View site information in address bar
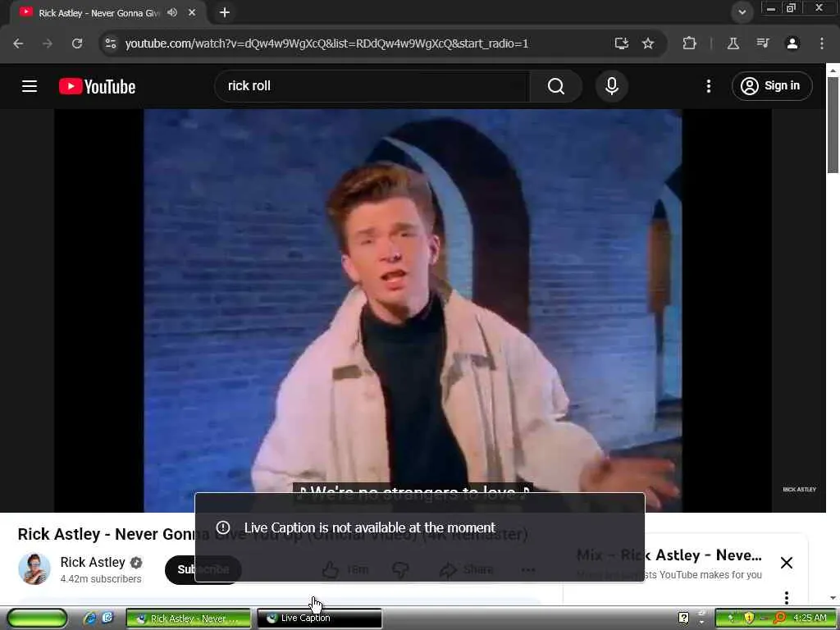This screenshot has width=840, height=630. tap(111, 43)
